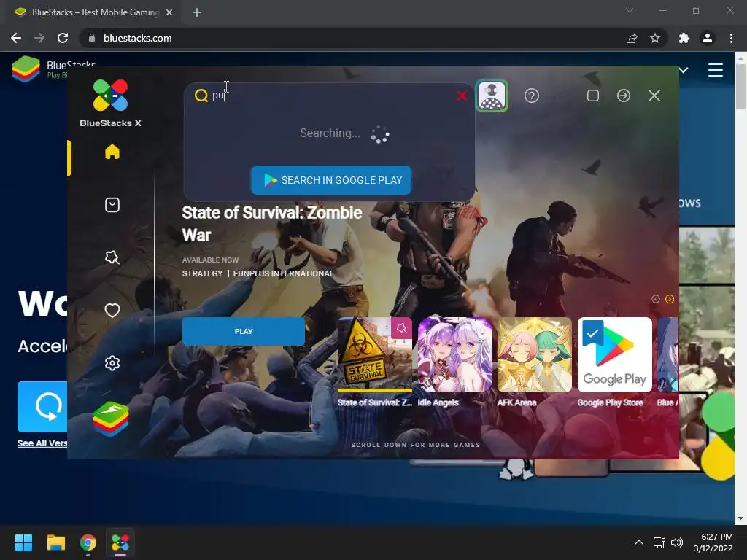Open Chrome extensions puzzle icon
The height and width of the screenshot is (560, 747).
coord(684,38)
